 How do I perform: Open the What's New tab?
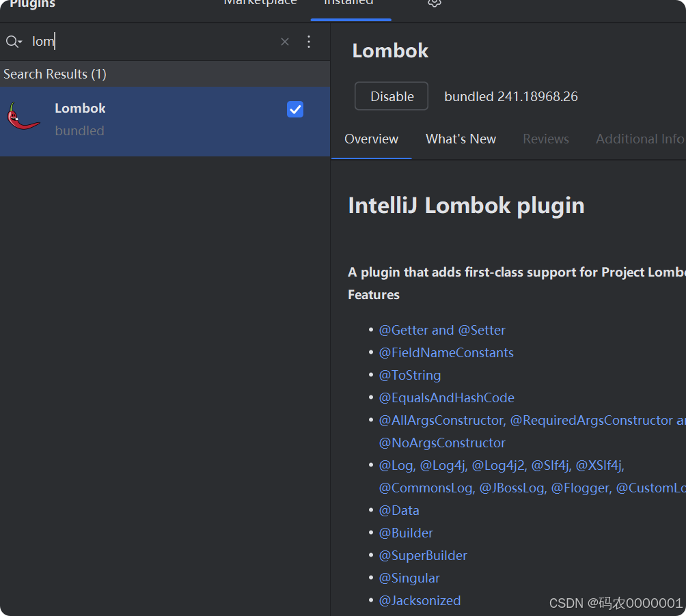(x=461, y=139)
